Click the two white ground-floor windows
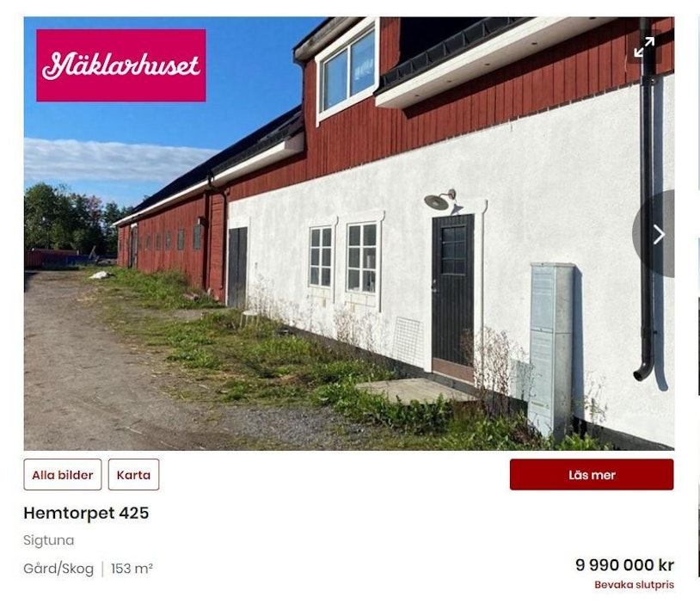 (343, 257)
